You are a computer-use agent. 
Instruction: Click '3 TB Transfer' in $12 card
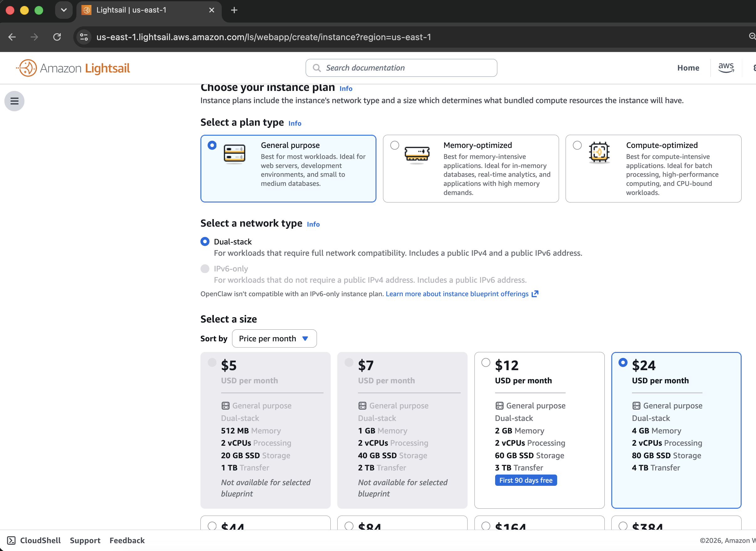pos(519,468)
